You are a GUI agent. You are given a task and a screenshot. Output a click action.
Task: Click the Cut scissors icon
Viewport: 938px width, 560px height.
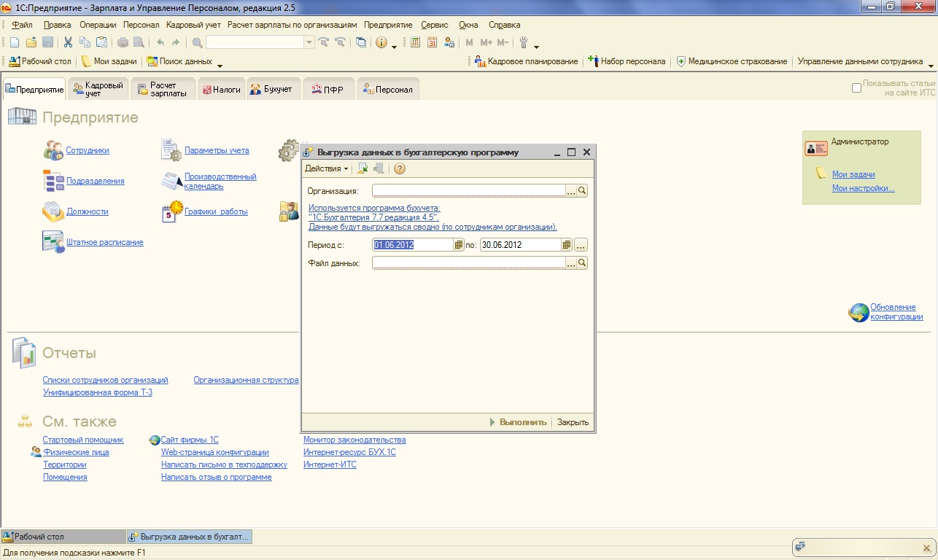(x=68, y=42)
